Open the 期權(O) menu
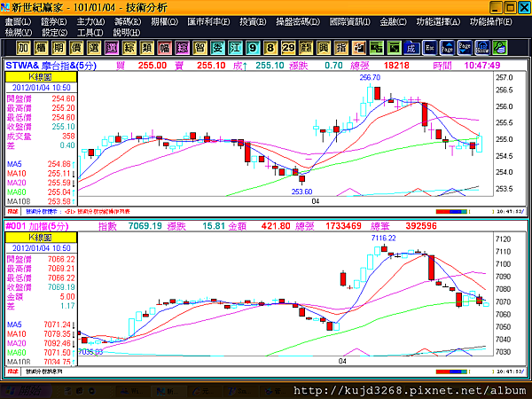Image resolution: width=532 pixels, height=399 pixels. pos(164,21)
